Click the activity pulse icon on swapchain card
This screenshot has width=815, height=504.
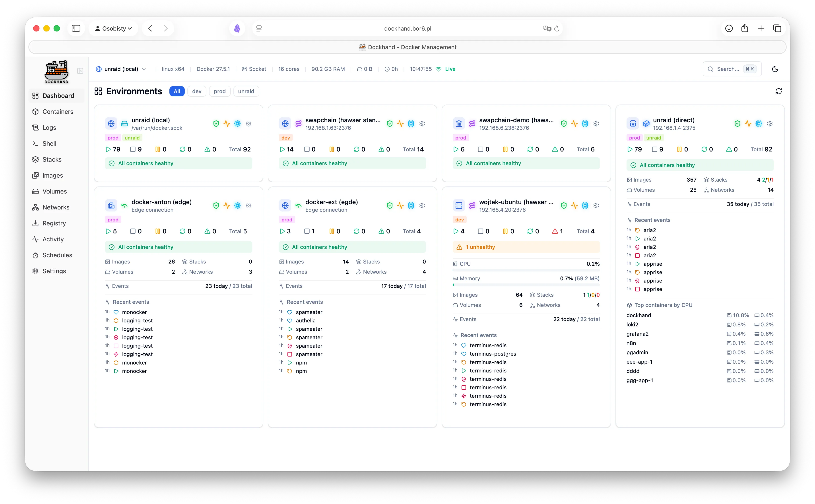(x=400, y=123)
